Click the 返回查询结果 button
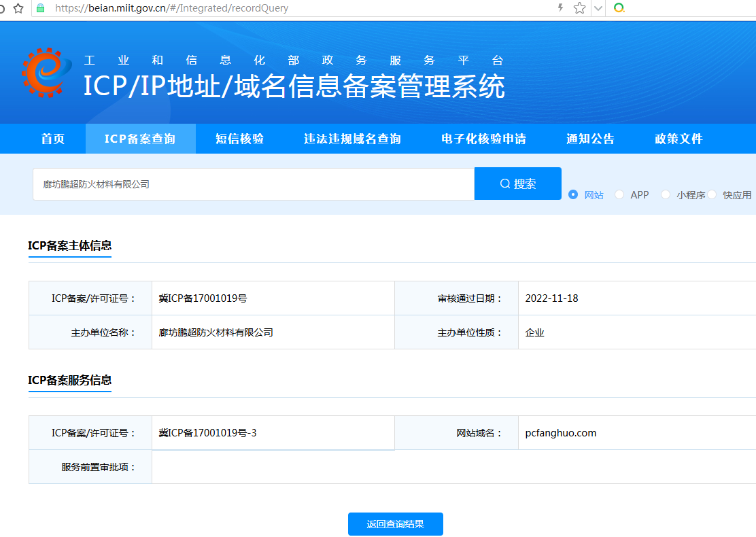This screenshot has width=756, height=537. pyautogui.click(x=396, y=524)
